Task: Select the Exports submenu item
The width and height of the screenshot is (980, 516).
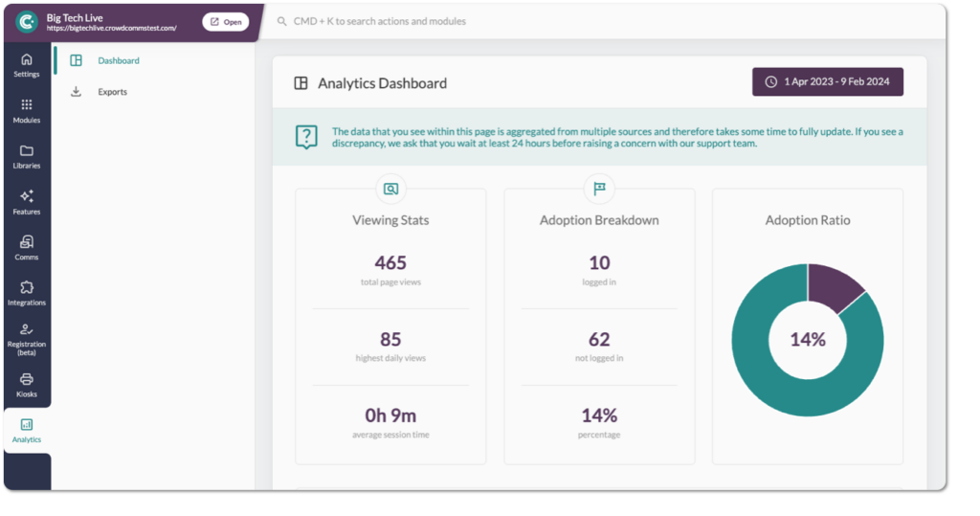Action: point(112,92)
